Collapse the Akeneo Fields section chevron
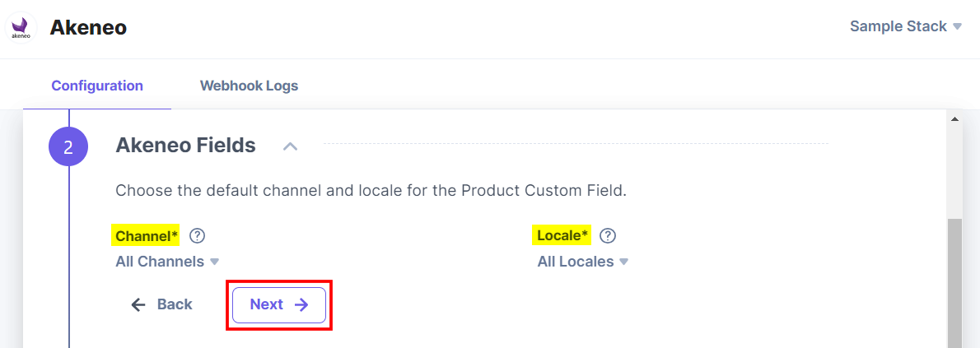Viewport: 980px width, 348px height. click(x=290, y=146)
